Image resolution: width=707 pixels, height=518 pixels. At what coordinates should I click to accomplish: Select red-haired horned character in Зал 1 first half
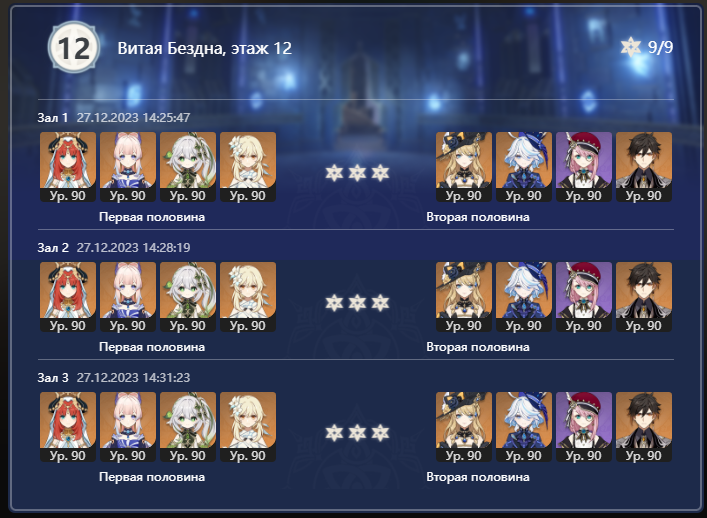(68, 167)
